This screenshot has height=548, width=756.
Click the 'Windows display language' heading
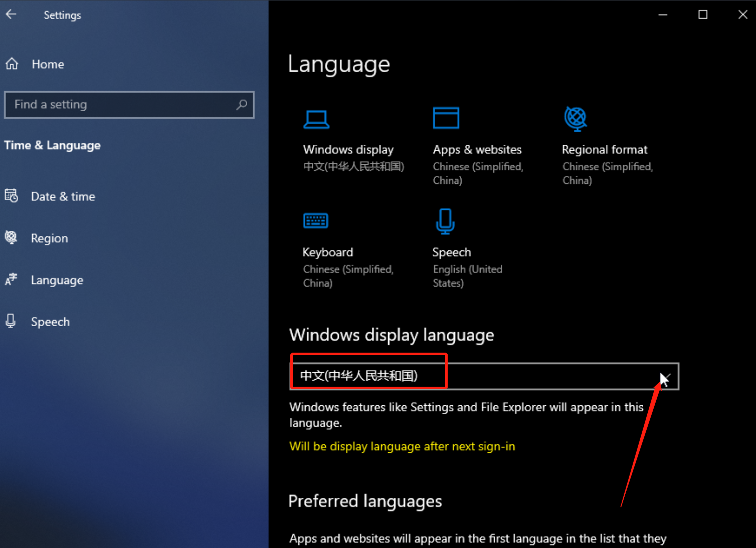(392, 335)
